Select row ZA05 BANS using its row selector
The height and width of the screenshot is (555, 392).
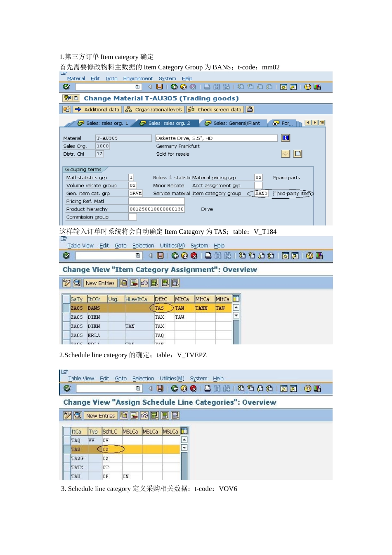point(66,308)
